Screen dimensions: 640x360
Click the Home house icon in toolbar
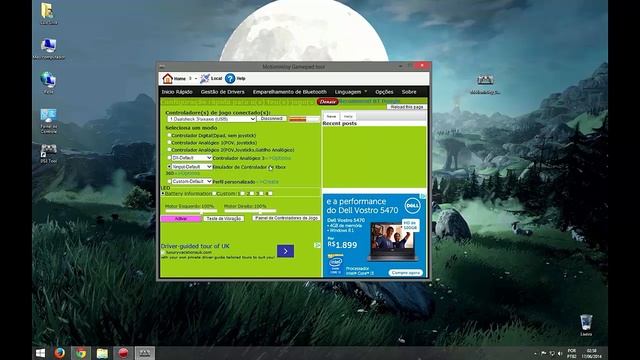click(167, 78)
